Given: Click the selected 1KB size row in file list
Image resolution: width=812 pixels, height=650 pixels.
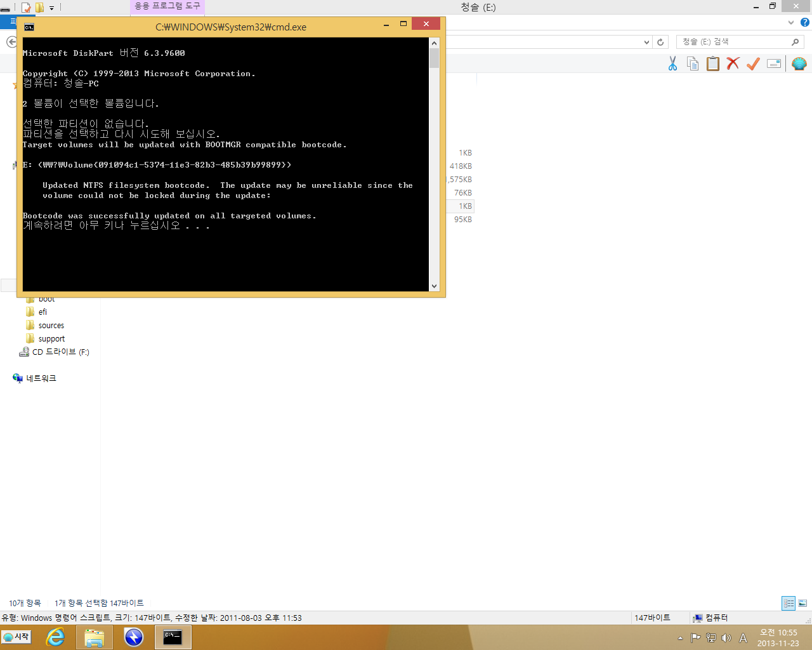Looking at the screenshot, I should click(x=461, y=206).
